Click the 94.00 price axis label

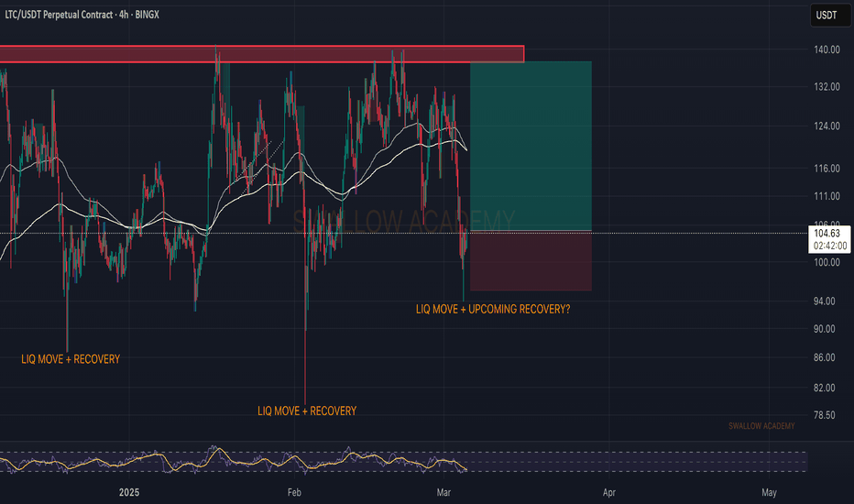pyautogui.click(x=824, y=301)
